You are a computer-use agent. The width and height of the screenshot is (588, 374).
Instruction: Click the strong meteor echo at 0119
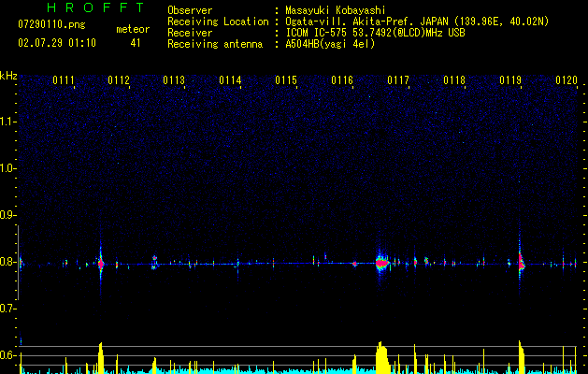[x=521, y=264]
